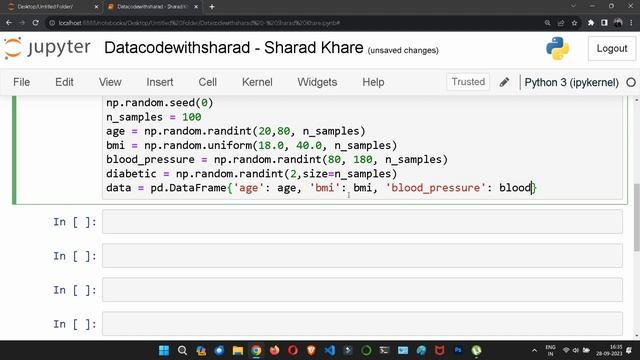The height and width of the screenshot is (360, 640).
Task: Click the np.random.seed(0) code line
Action: [160, 103]
